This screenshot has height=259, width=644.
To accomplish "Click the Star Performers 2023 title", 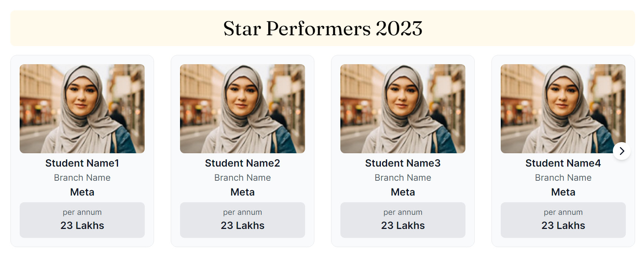I will pyautogui.click(x=323, y=29).
